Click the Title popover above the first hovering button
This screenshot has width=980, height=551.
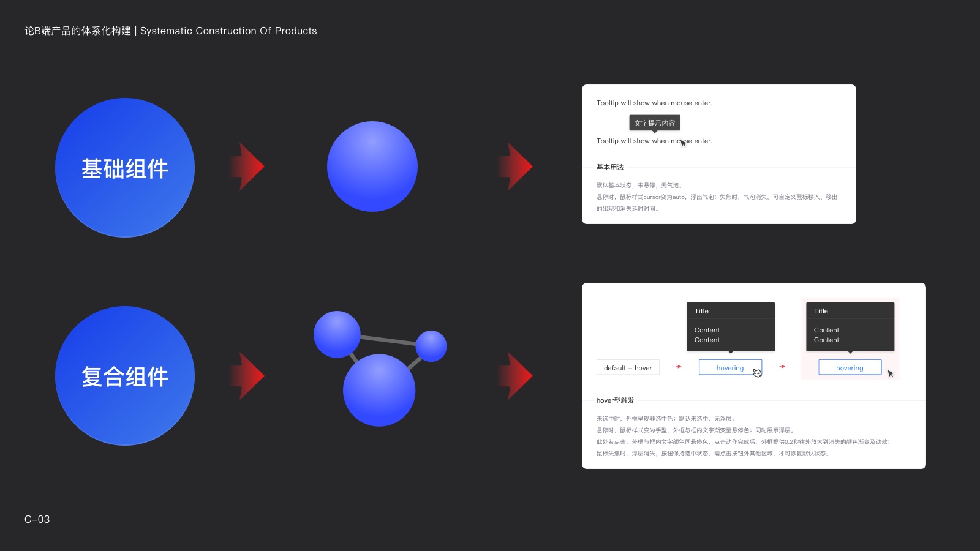click(730, 327)
